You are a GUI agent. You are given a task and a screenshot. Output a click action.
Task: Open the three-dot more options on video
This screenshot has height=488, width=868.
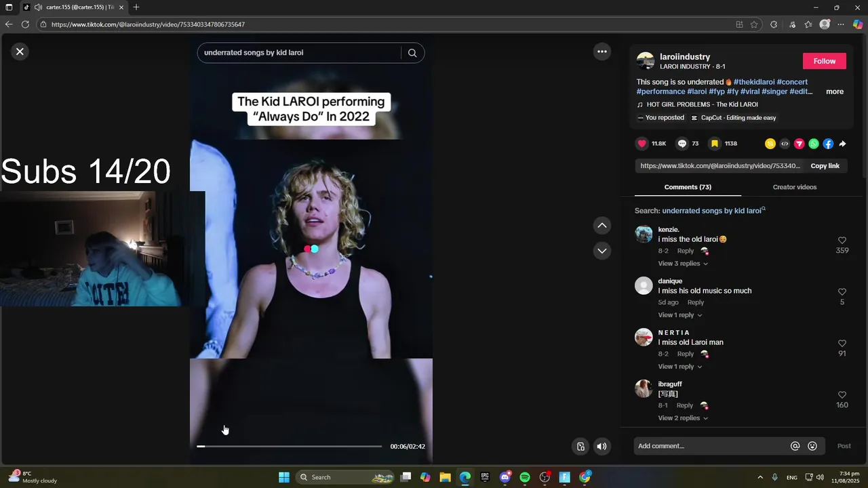(601, 52)
